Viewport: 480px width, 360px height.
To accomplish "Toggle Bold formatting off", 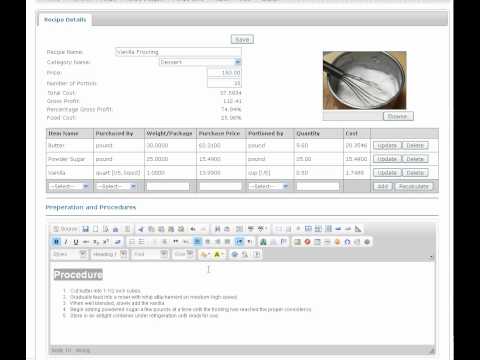I will (56, 242).
